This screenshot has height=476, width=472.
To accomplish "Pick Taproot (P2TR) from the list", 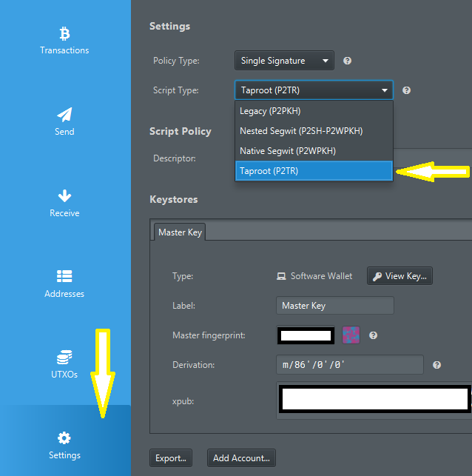I will [x=269, y=171].
